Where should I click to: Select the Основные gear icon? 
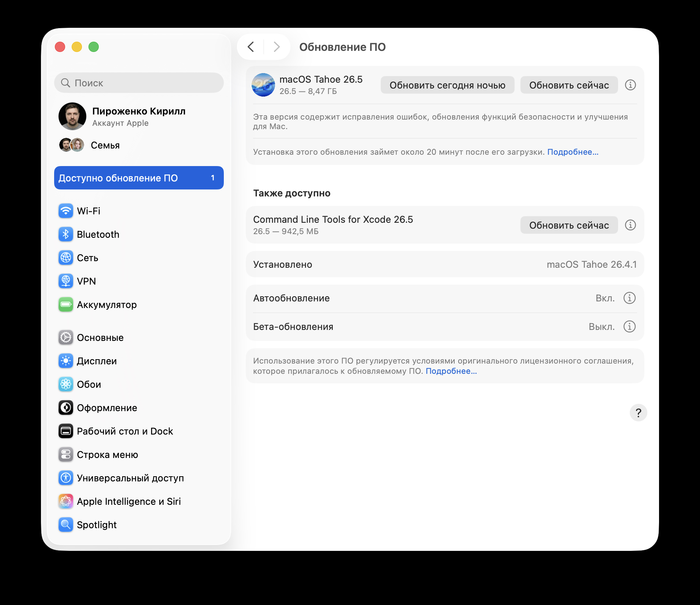tap(66, 337)
